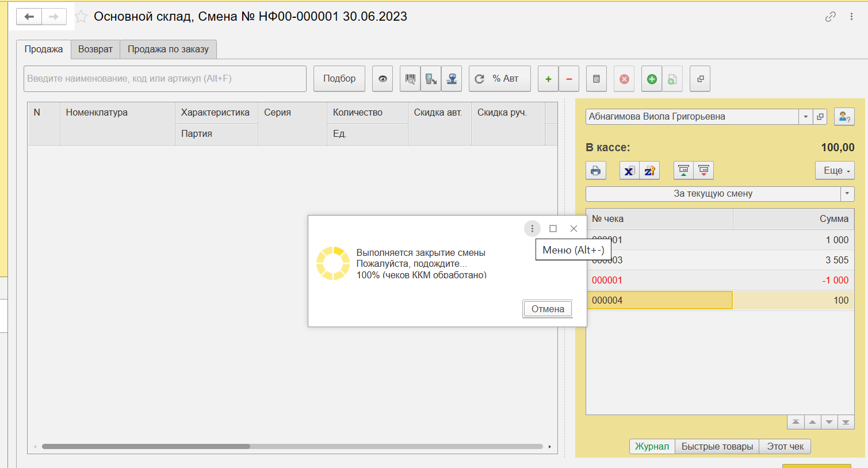Switch to the Возврат tab
The width and height of the screenshot is (868, 468).
(95, 49)
